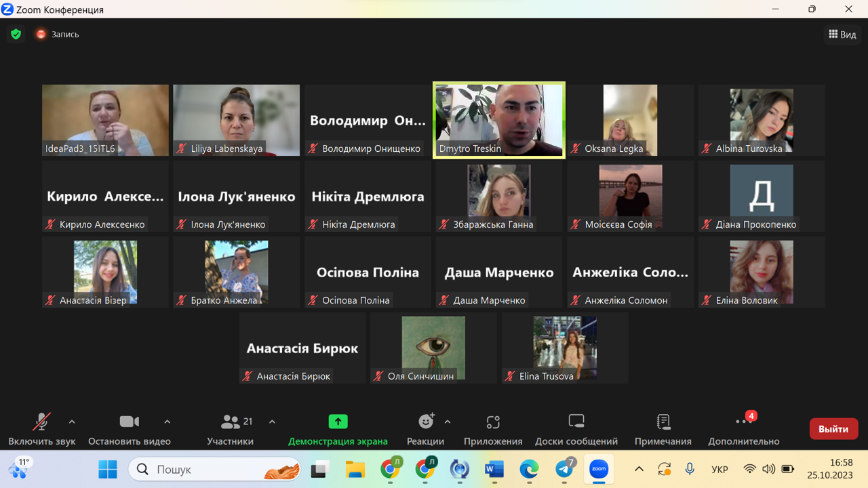The height and width of the screenshot is (488, 868).
Task: Open the Реакции reactions menu
Action: (x=425, y=430)
